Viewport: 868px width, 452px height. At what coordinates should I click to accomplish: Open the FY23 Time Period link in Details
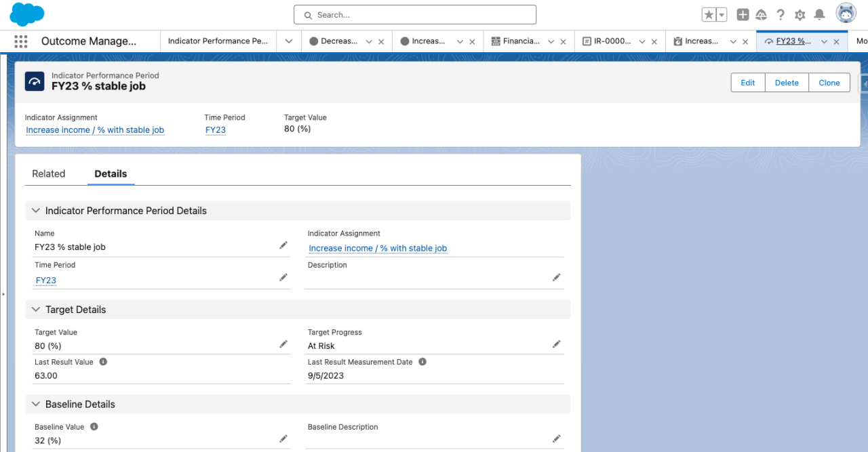click(x=46, y=280)
